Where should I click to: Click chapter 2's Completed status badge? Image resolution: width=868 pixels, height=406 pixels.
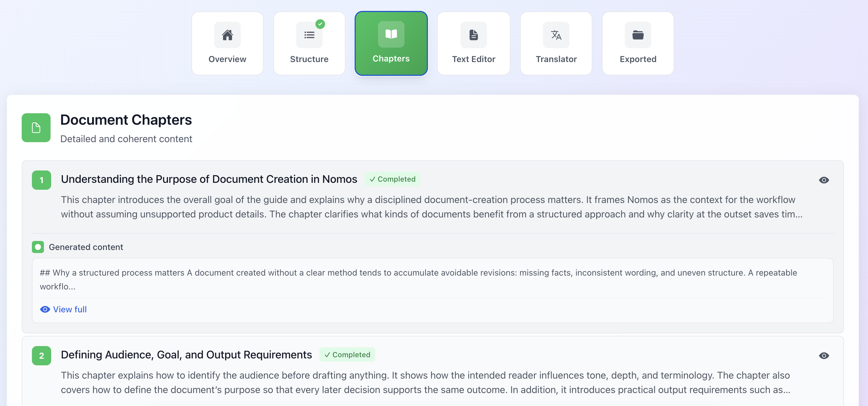(347, 354)
